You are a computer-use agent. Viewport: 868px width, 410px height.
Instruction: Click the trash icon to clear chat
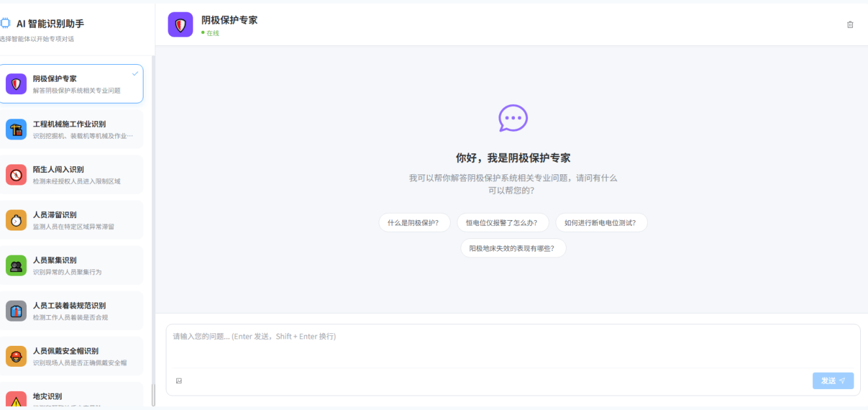[850, 24]
